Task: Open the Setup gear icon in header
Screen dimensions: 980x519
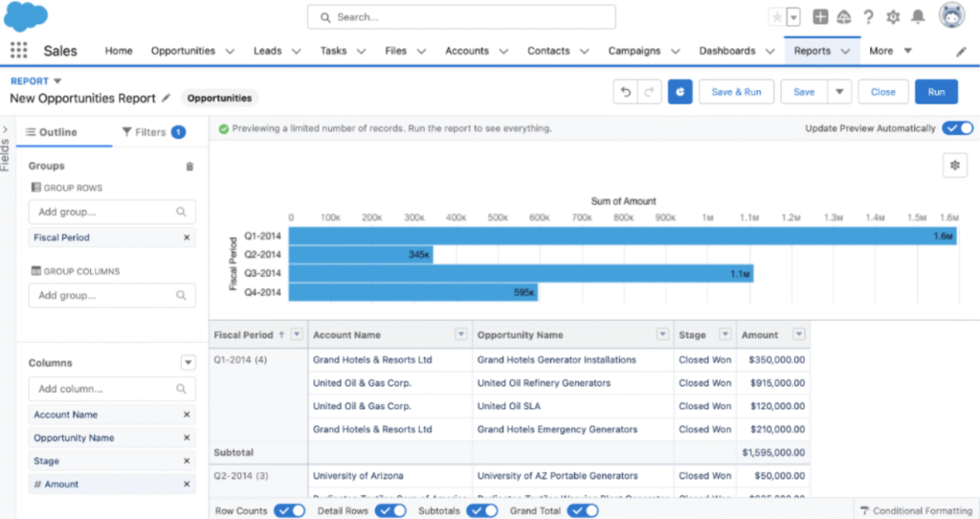Action: pos(893,17)
